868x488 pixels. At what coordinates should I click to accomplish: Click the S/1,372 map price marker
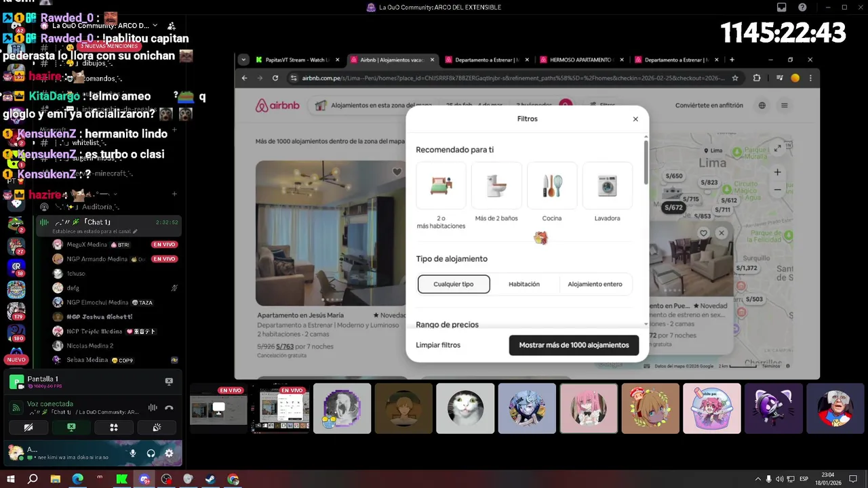[x=747, y=268]
